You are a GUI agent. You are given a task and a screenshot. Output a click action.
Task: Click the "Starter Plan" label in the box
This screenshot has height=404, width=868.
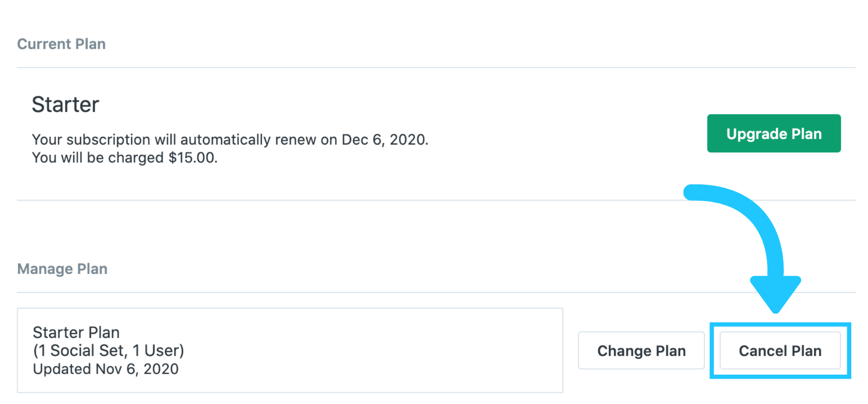76,333
